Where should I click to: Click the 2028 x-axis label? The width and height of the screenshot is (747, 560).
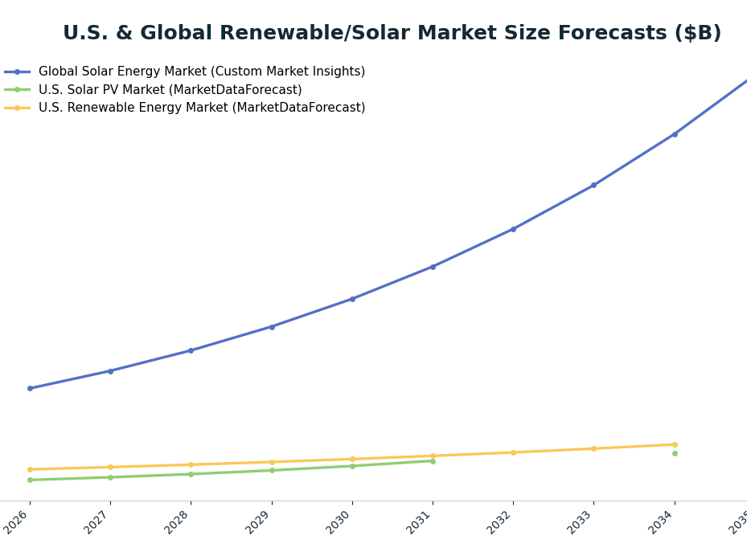pyautogui.click(x=176, y=521)
